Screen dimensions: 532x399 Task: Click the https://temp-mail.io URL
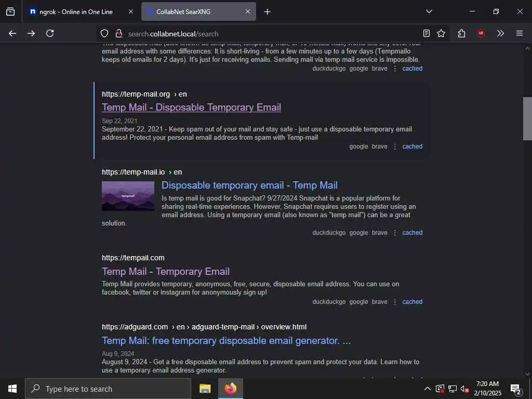[134, 172]
